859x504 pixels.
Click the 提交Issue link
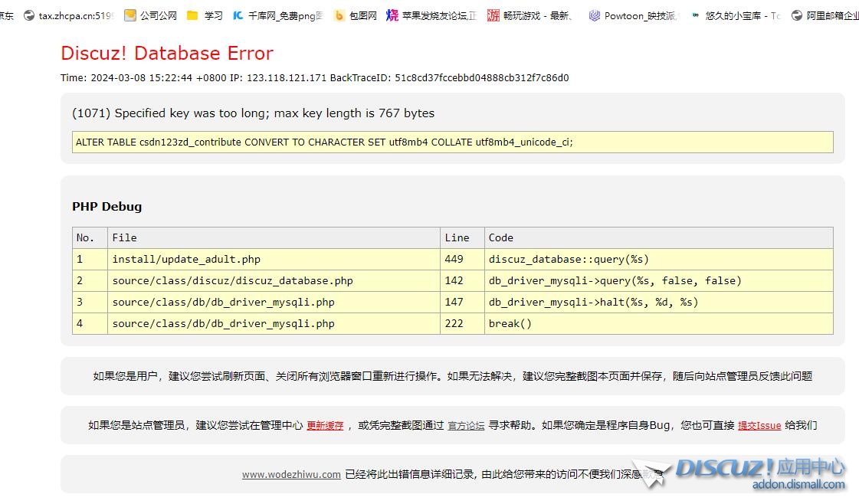[759, 426]
